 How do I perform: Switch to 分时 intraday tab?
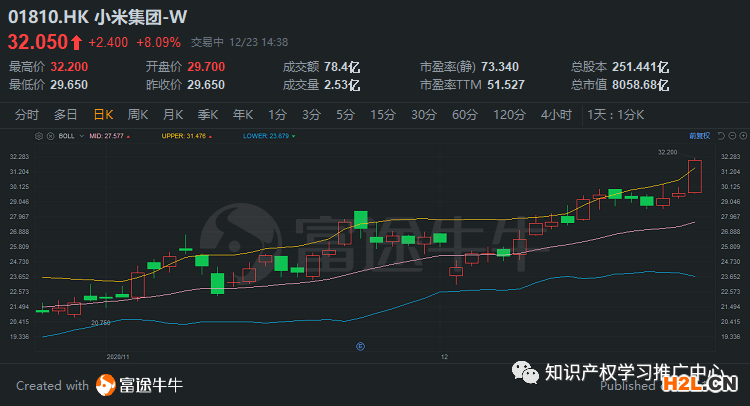click(27, 115)
